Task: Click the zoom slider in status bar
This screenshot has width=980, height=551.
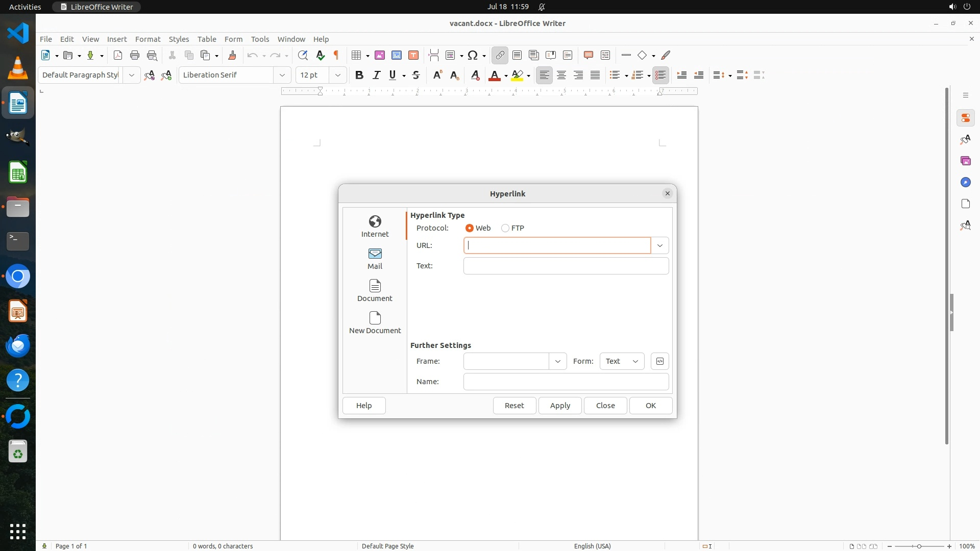Action: click(919, 546)
